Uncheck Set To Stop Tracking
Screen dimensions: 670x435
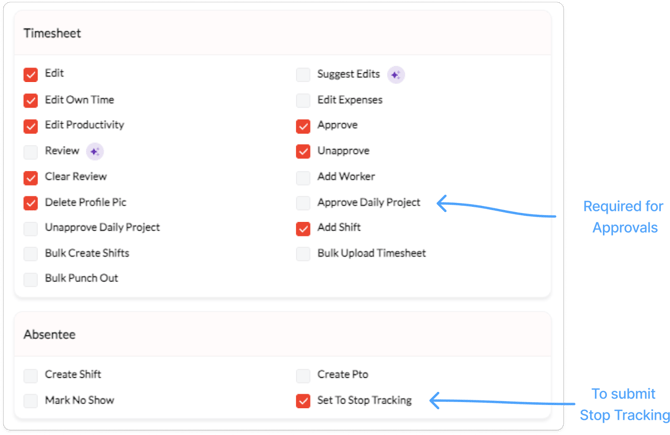coord(303,401)
